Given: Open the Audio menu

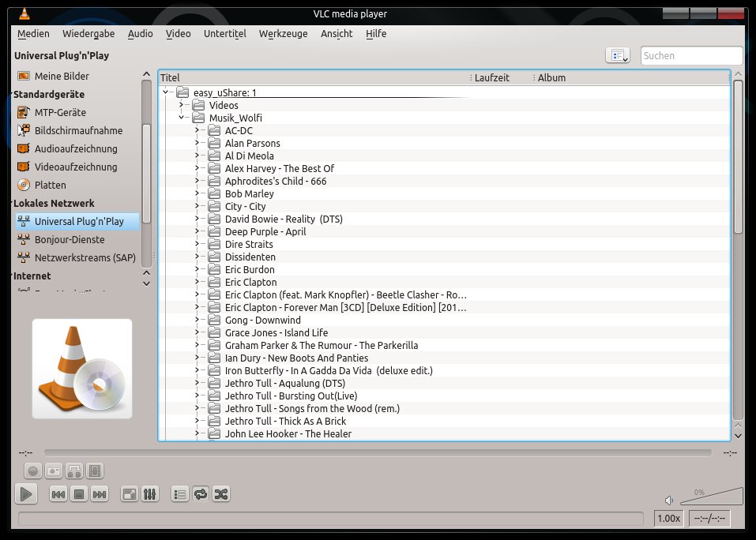Looking at the screenshot, I should [141, 34].
